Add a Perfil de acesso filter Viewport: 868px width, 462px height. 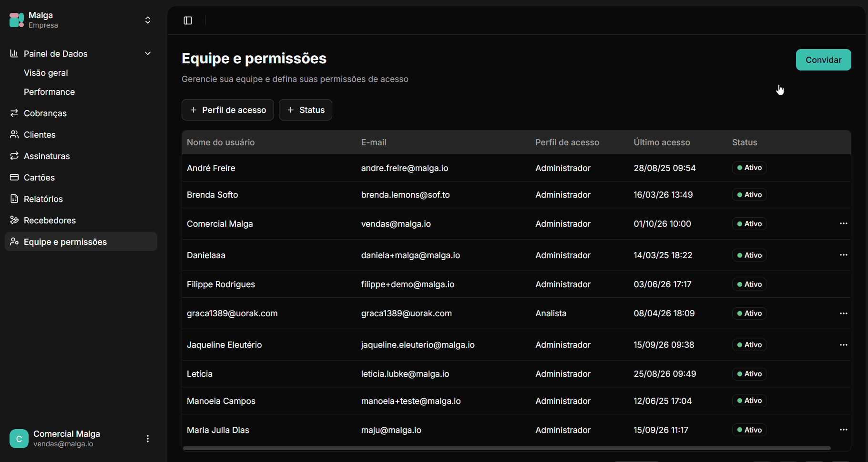pyautogui.click(x=228, y=110)
